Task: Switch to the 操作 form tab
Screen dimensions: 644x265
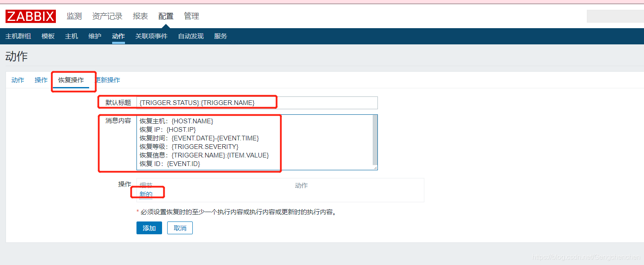Action: [41, 80]
